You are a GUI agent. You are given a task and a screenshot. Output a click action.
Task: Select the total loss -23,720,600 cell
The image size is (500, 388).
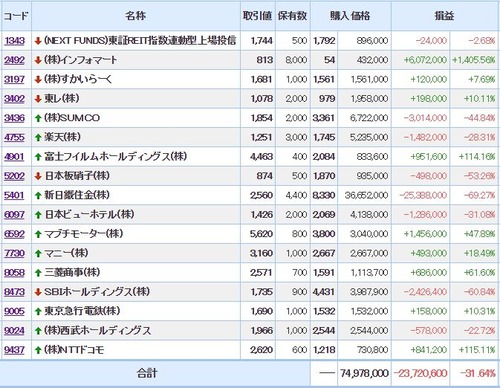[421, 373]
